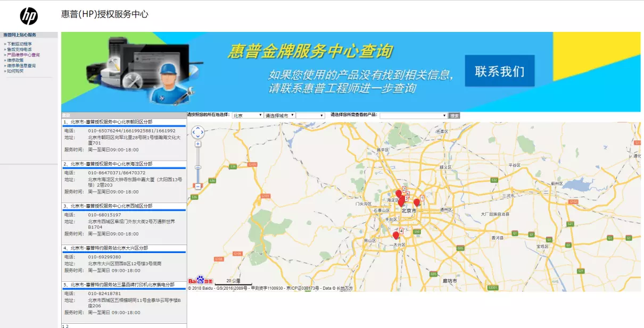Go to page 2 of results
The image size is (644, 328).
click(67, 326)
